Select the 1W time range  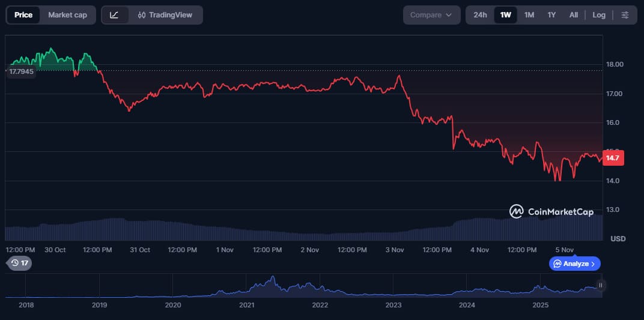(505, 15)
